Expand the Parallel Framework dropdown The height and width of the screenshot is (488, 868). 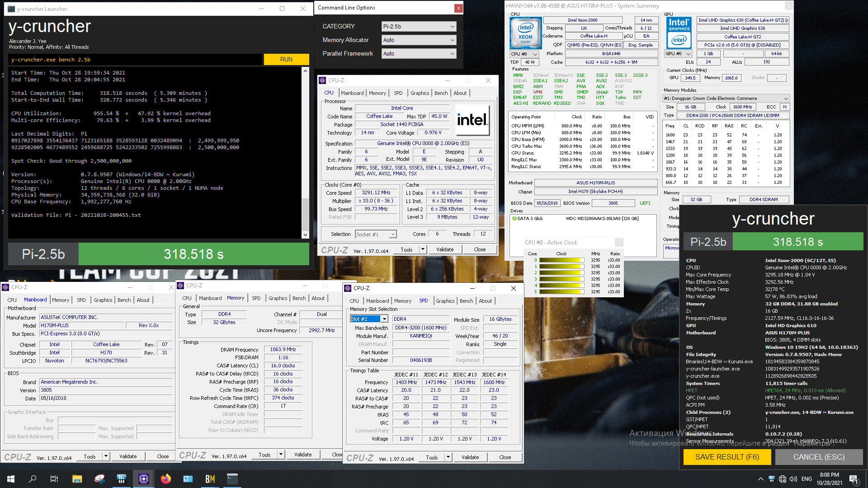419,54
